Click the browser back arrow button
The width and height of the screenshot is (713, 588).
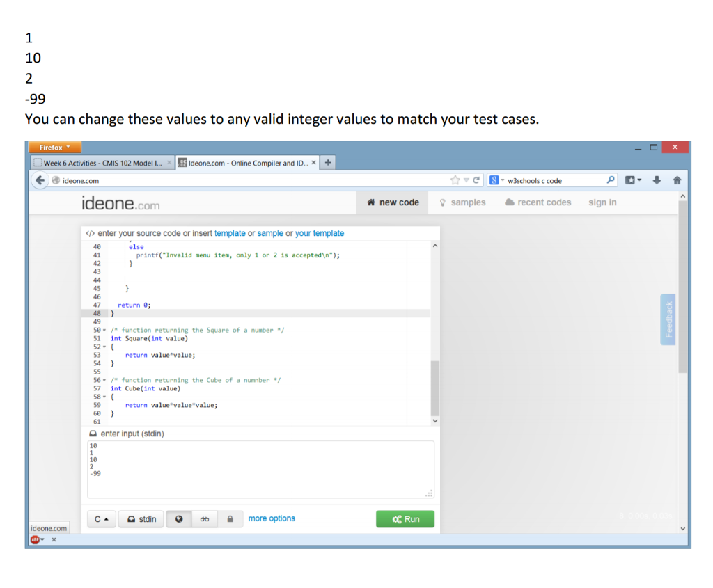click(x=40, y=181)
